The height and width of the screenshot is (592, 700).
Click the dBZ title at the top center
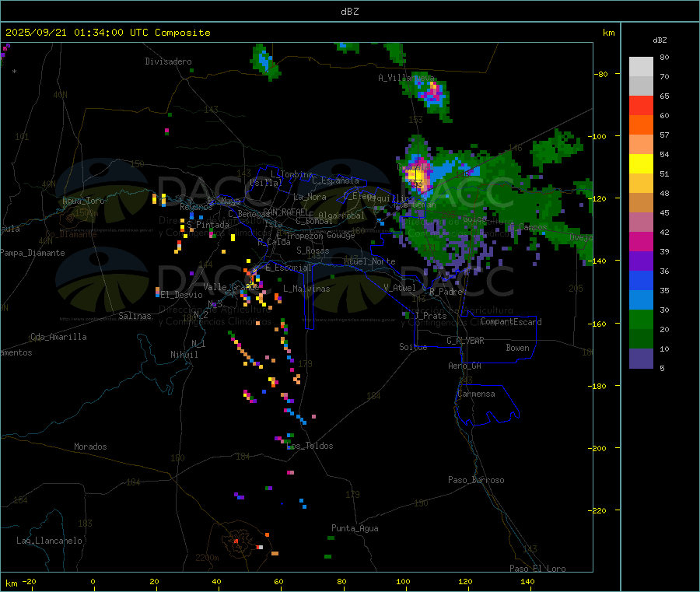click(349, 12)
